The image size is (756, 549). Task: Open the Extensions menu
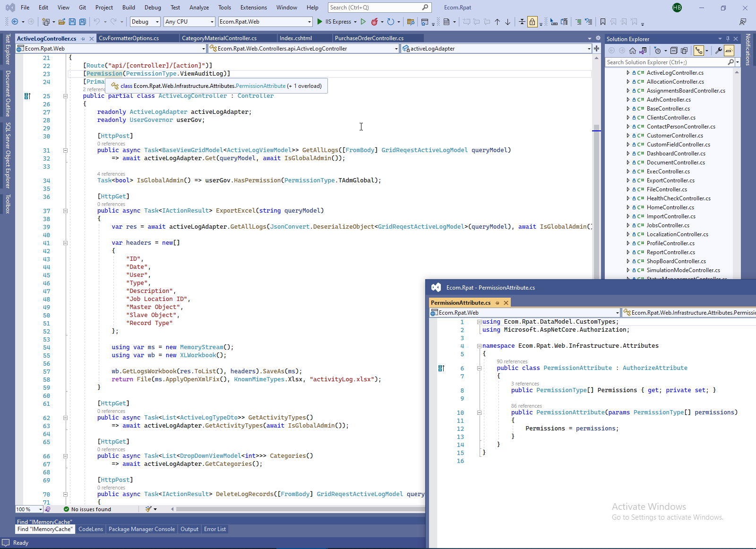tap(253, 8)
